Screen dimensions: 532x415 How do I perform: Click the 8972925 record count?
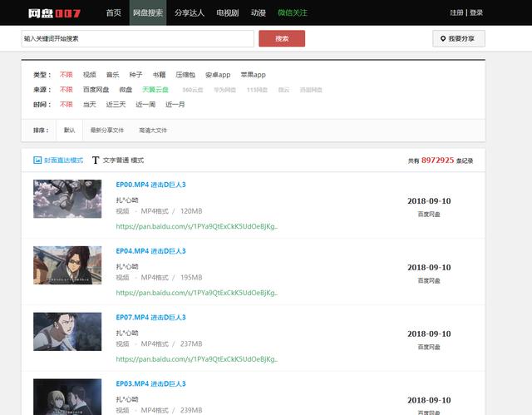[x=438, y=161]
